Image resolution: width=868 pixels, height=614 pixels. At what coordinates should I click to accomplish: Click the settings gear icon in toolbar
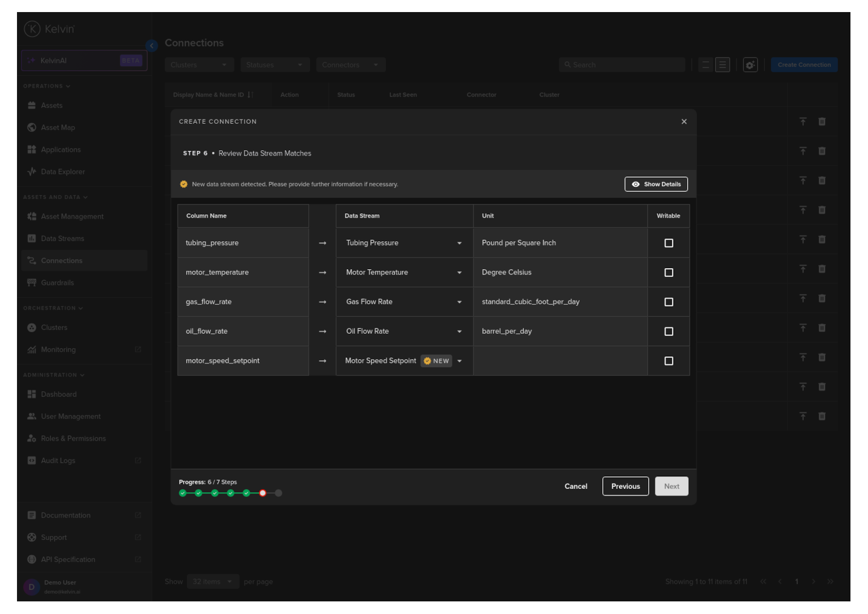pos(750,65)
